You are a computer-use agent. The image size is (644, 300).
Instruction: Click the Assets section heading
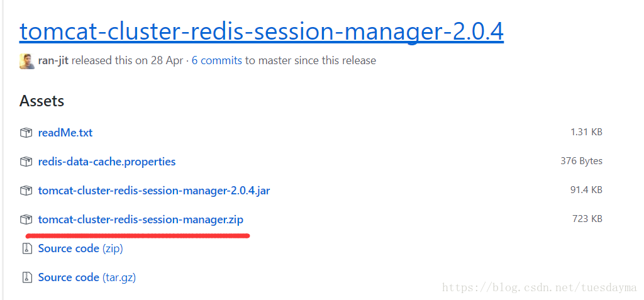42,101
